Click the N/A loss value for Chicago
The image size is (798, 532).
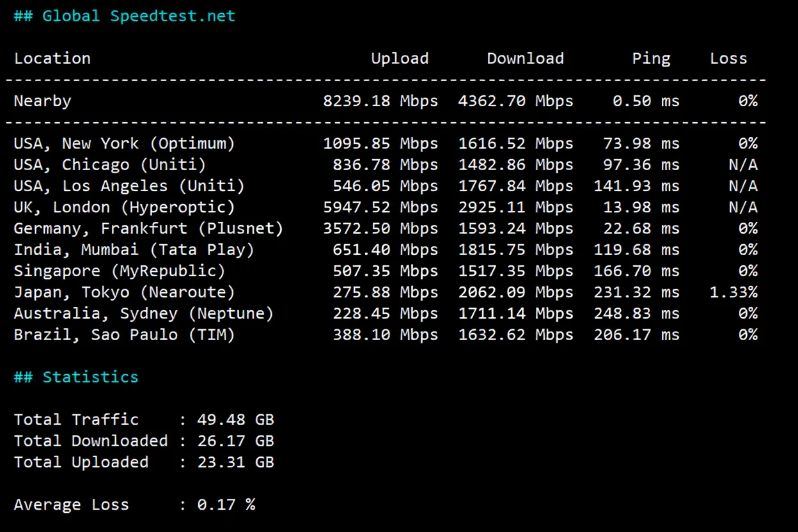click(743, 165)
